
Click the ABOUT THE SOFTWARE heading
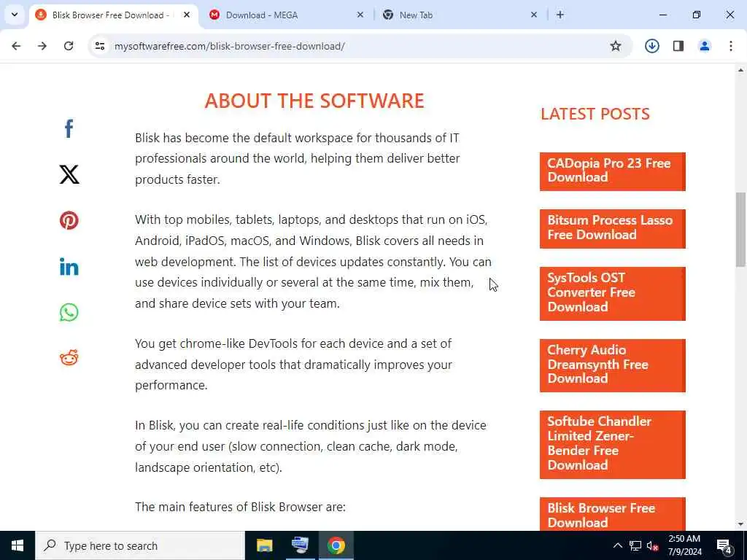(314, 101)
